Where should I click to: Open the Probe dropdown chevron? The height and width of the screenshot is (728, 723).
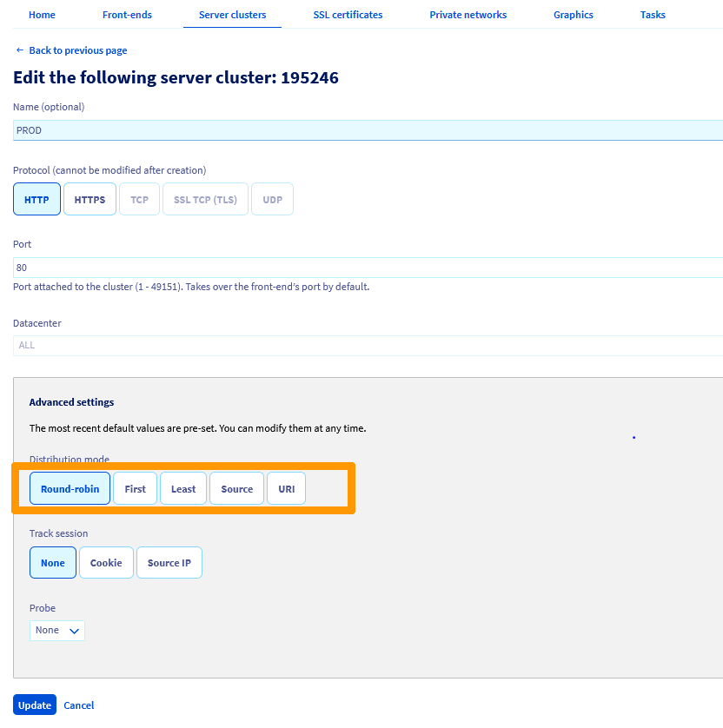(x=74, y=631)
